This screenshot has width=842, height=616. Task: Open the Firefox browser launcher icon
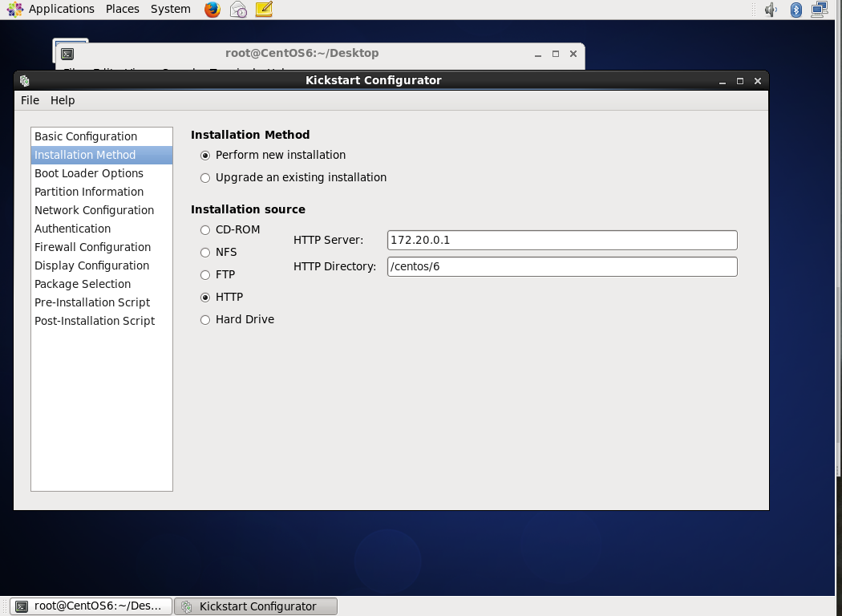point(213,9)
